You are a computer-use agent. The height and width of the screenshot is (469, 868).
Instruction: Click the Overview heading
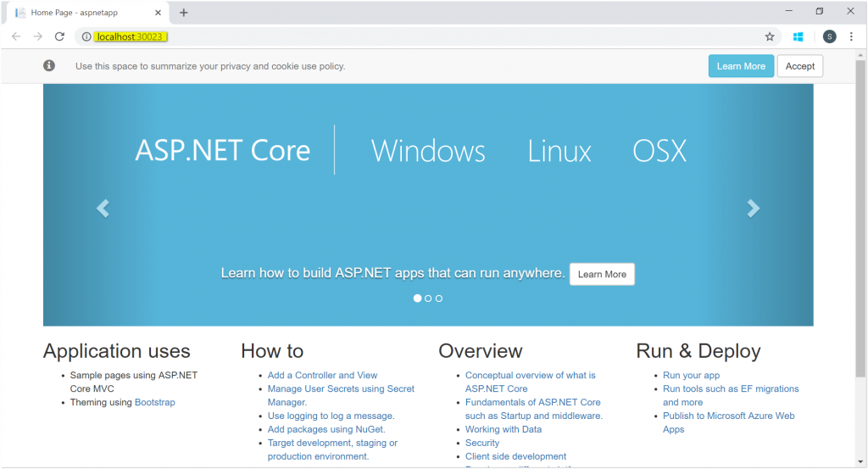tap(481, 351)
